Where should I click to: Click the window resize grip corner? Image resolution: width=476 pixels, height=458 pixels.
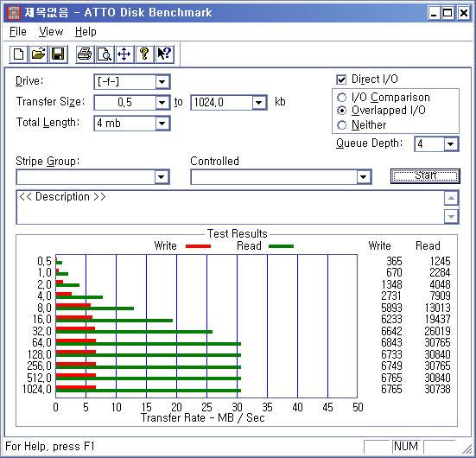pyautogui.click(x=467, y=449)
